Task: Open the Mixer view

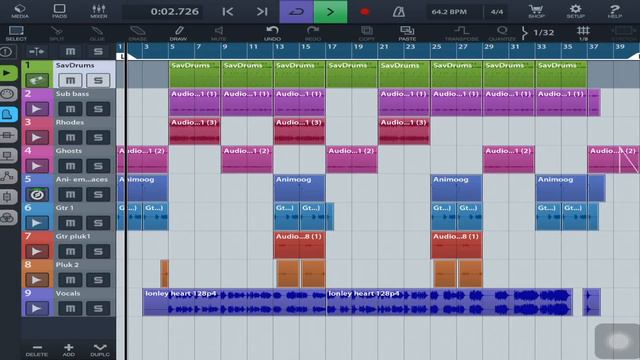Action: click(99, 11)
